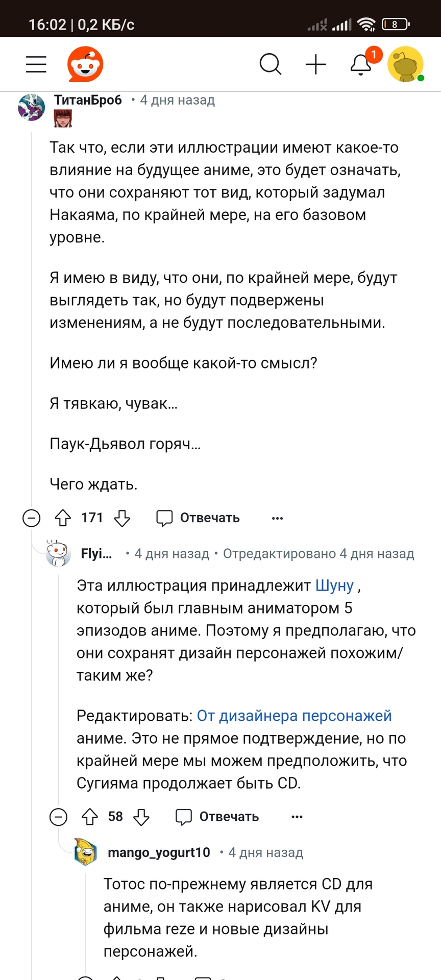
Task: Collapse the Flyi... reply thread
Action: click(58, 817)
